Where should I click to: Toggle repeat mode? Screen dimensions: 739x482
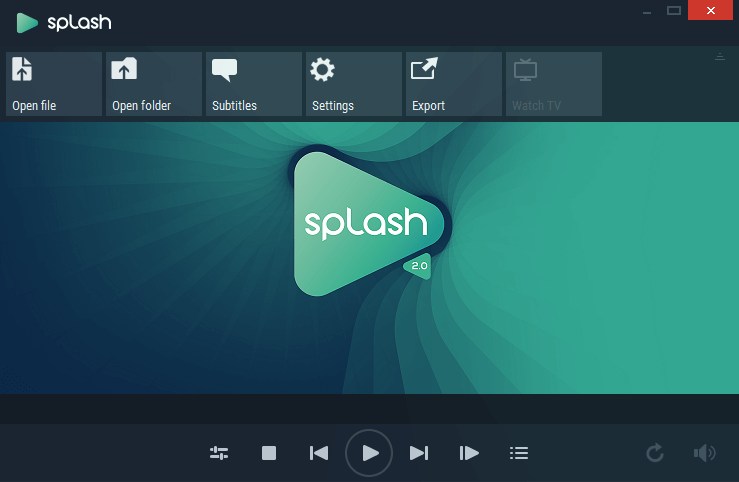655,453
